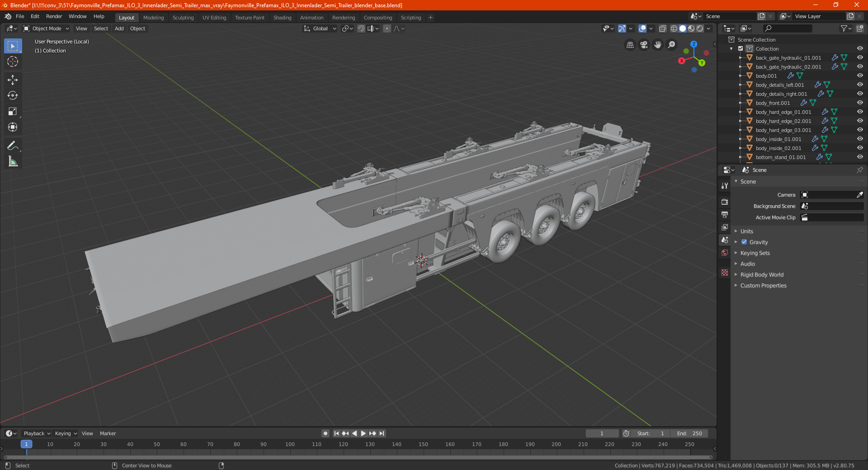Open the Global transform orientation dropdown
This screenshot has height=470, width=868.
320,28
